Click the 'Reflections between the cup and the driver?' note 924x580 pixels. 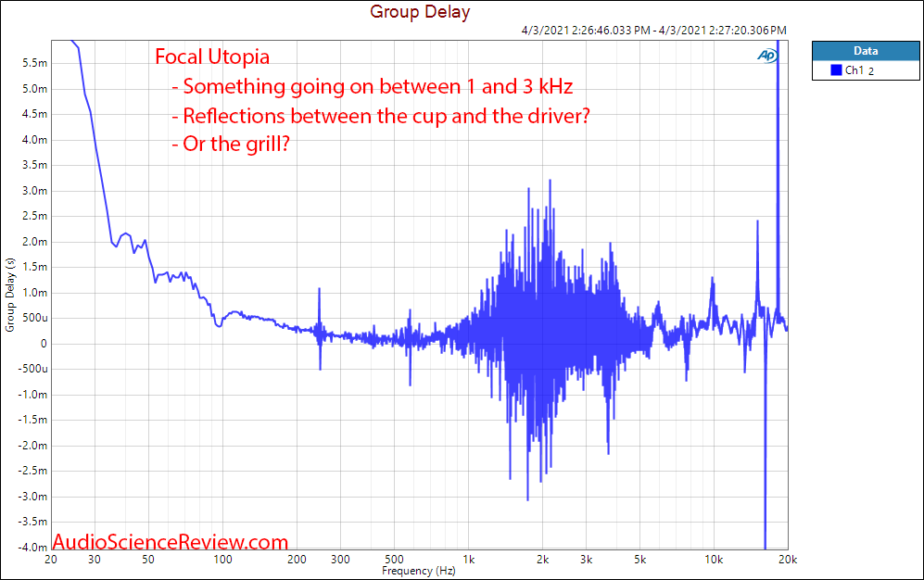pyautogui.click(x=381, y=116)
